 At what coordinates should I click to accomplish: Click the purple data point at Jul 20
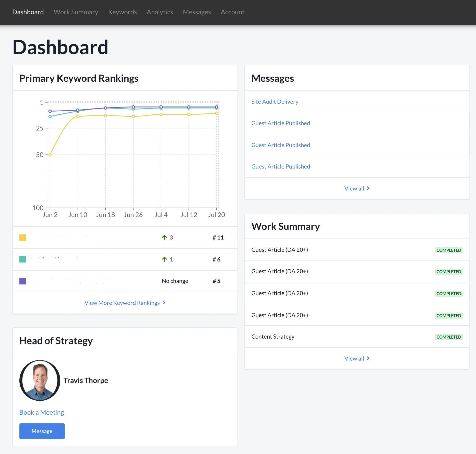[217, 107]
